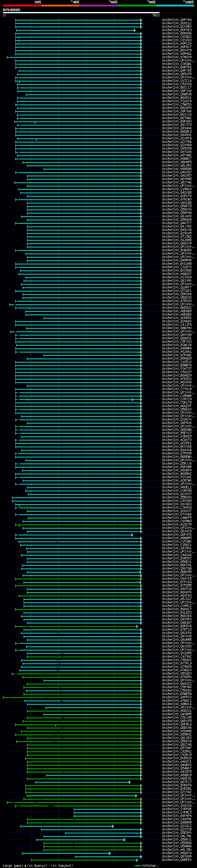Select hit UniRef100_Q7SGF1
197x868 pixels.
pyautogui.click(x=177, y=291)
